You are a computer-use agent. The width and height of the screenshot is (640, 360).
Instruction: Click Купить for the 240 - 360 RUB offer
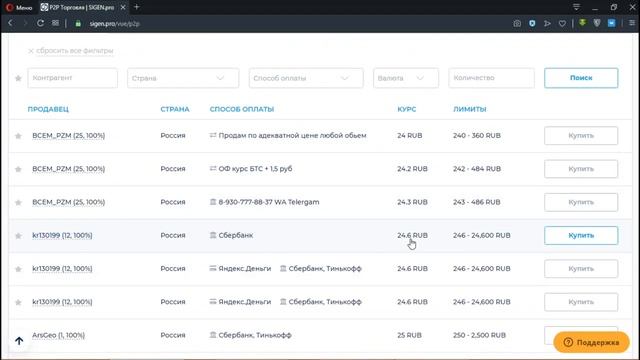point(581,136)
